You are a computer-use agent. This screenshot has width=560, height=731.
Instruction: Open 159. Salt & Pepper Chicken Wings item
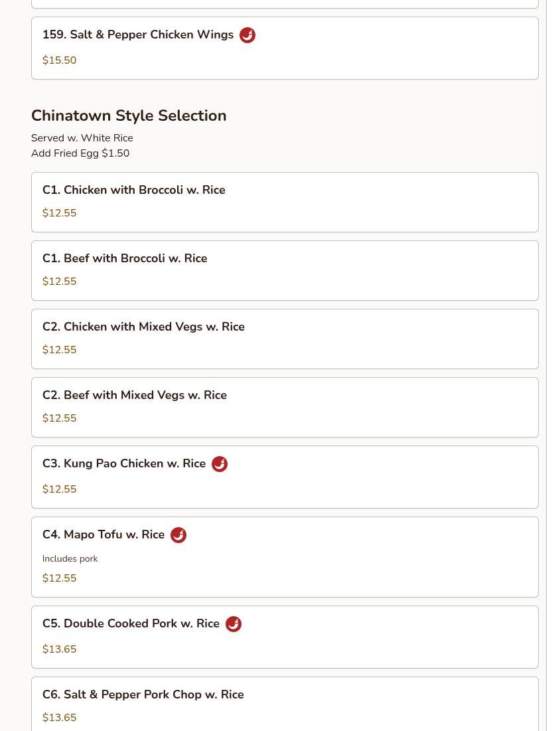click(x=285, y=48)
